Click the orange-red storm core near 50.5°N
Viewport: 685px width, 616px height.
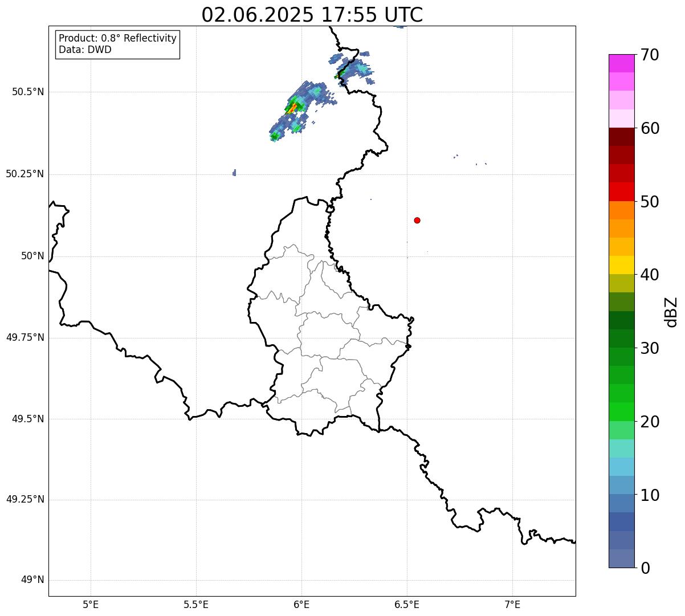tap(293, 107)
